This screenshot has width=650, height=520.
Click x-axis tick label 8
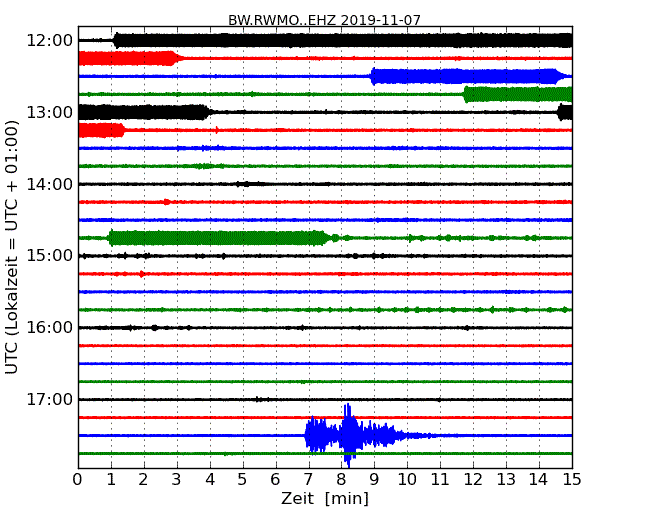(x=341, y=479)
